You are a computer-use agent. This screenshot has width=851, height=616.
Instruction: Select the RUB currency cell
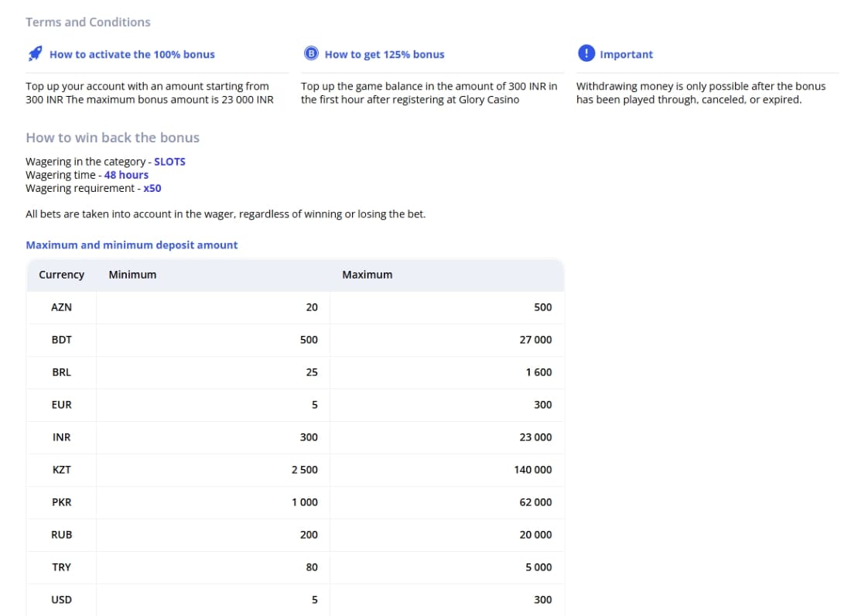[61, 536]
